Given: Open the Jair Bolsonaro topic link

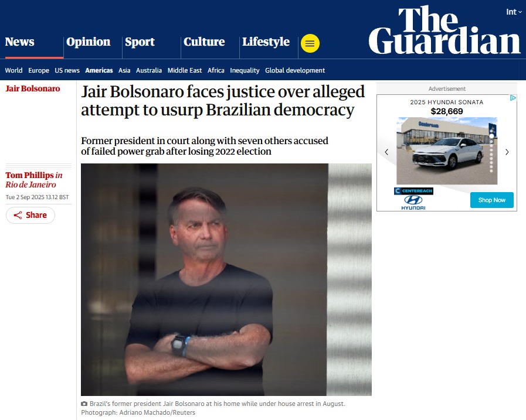Looking at the screenshot, I should coord(33,88).
